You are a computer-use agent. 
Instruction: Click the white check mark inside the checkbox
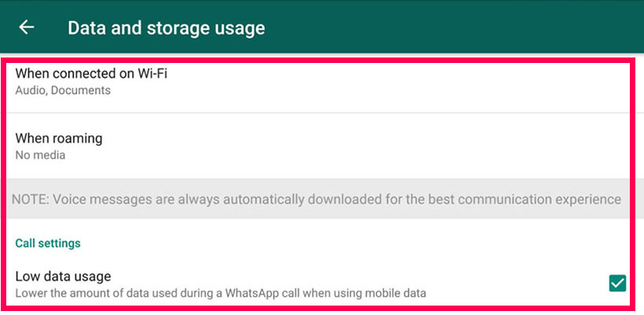pyautogui.click(x=617, y=283)
